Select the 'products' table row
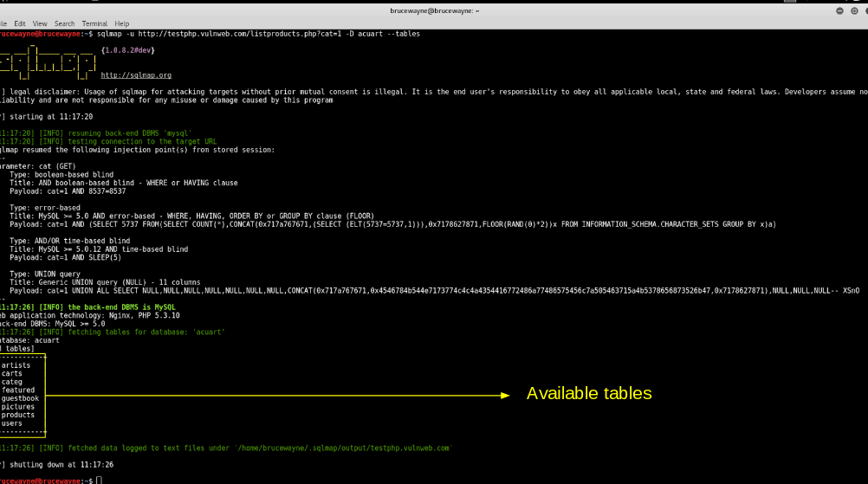 [x=17, y=415]
